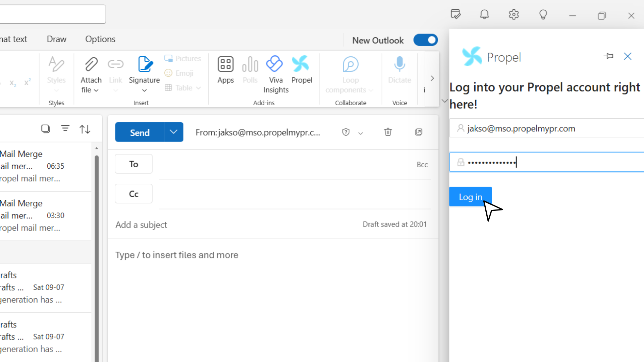Log in to Propel

coord(470,197)
